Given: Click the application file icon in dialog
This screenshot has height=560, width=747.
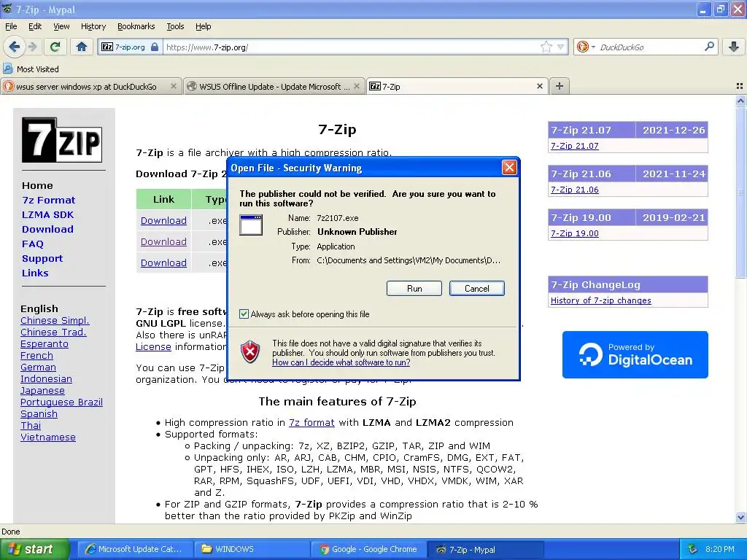Looking at the screenshot, I should click(251, 225).
